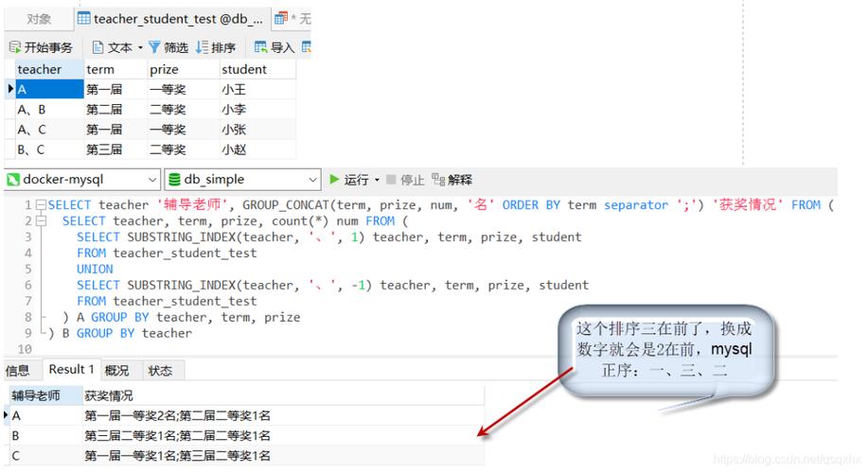Click the Begin Transaction (开始事务) icon
The height and width of the screenshot is (473, 868).
pyautogui.click(x=14, y=47)
